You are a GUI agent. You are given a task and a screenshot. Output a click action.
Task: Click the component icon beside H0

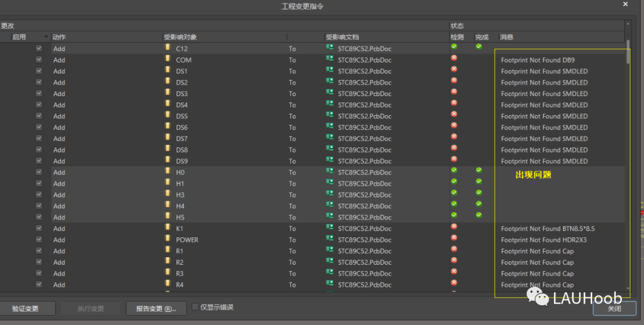point(168,171)
